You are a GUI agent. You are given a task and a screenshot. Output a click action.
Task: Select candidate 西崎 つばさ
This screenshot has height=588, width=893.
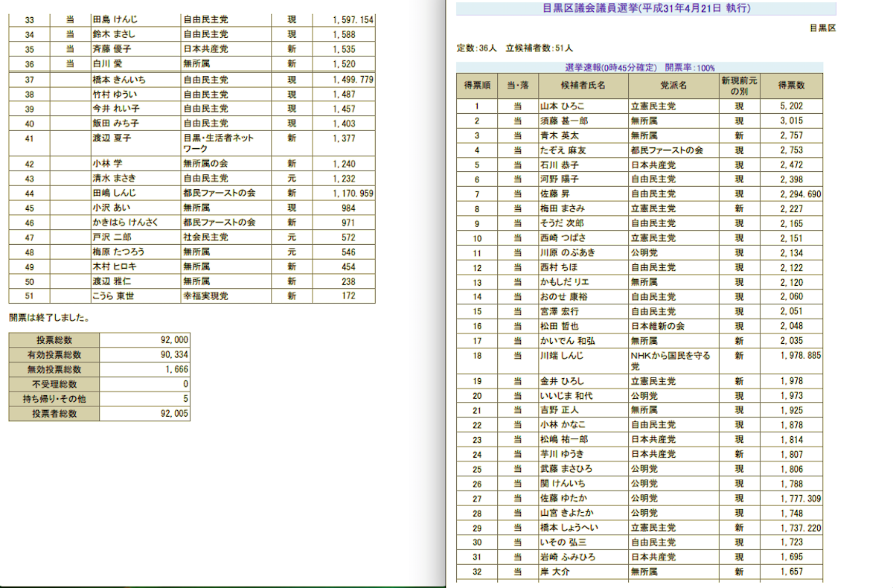click(563, 238)
